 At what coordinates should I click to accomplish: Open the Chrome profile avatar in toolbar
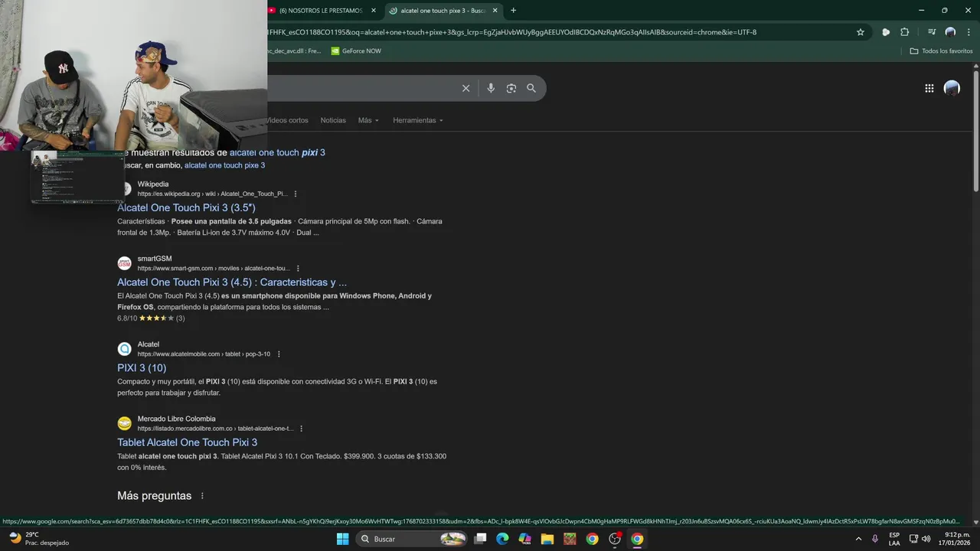click(950, 32)
